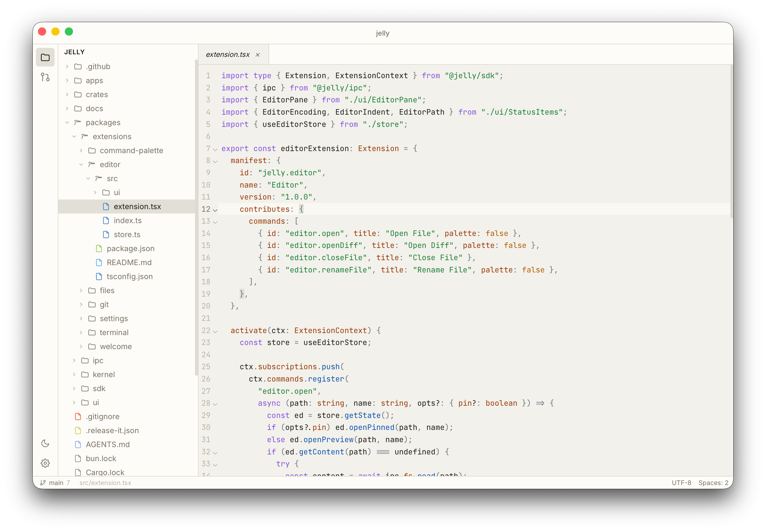Expand the apps folder chevron

(x=67, y=80)
